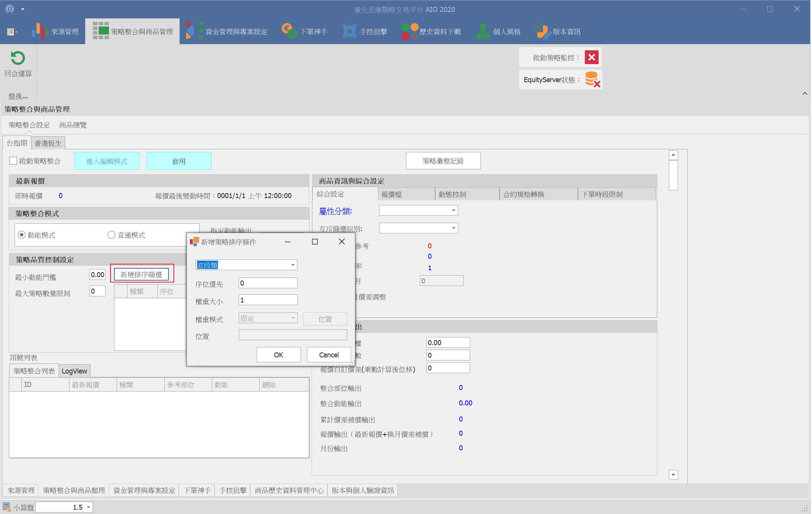Open the 來源管理 ribbon tab
Viewport: 812px width, 514px height.
click(x=55, y=31)
